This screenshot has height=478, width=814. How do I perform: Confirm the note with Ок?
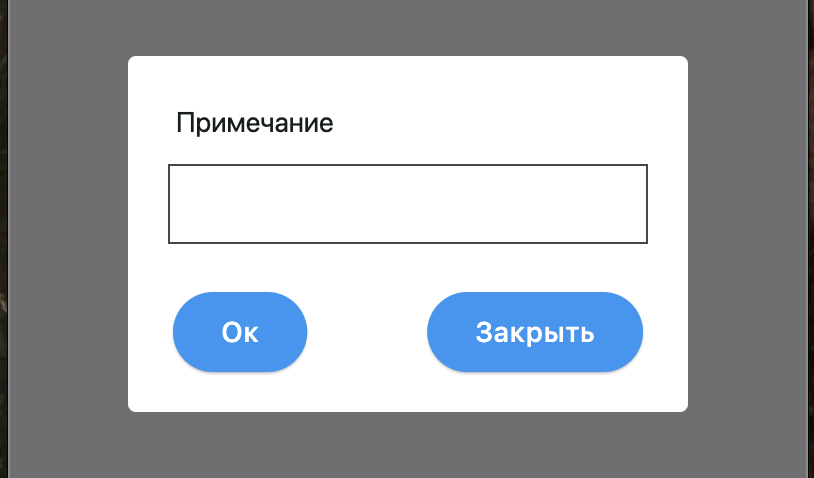pos(240,332)
